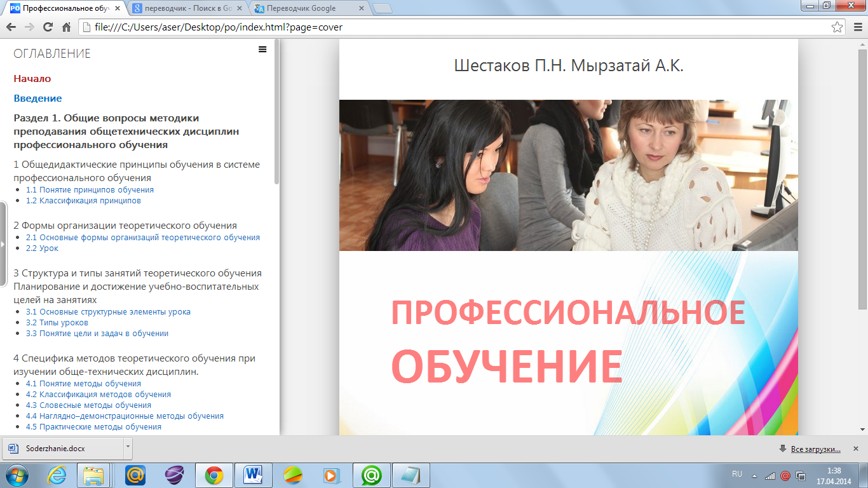Click the page scrollbar up arrow

pos(863,43)
